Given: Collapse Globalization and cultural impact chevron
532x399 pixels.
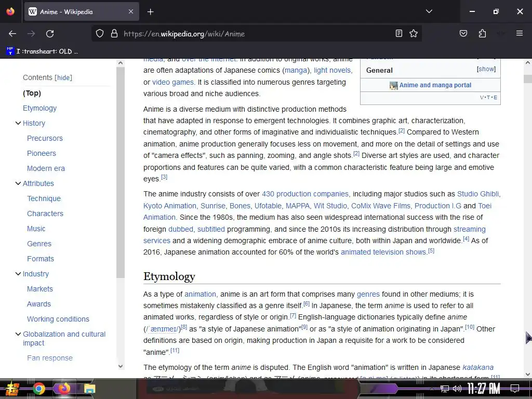Looking at the screenshot, I should click(x=18, y=334).
